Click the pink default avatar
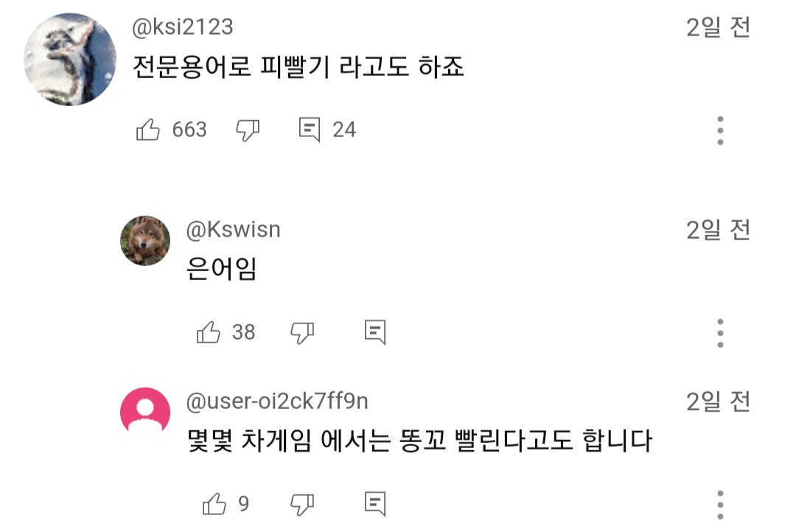This screenshot has width=796, height=532. point(145,413)
